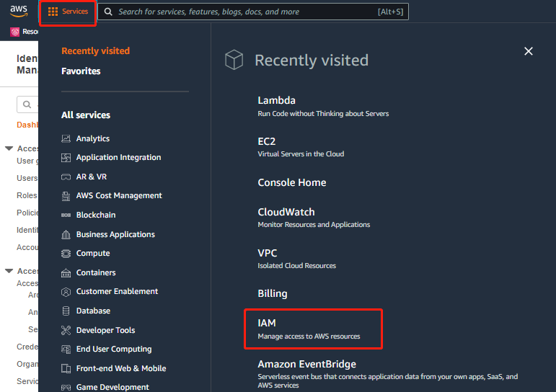Click the Customer Enablement icon
Image resolution: width=556 pixels, height=392 pixels.
(x=66, y=292)
